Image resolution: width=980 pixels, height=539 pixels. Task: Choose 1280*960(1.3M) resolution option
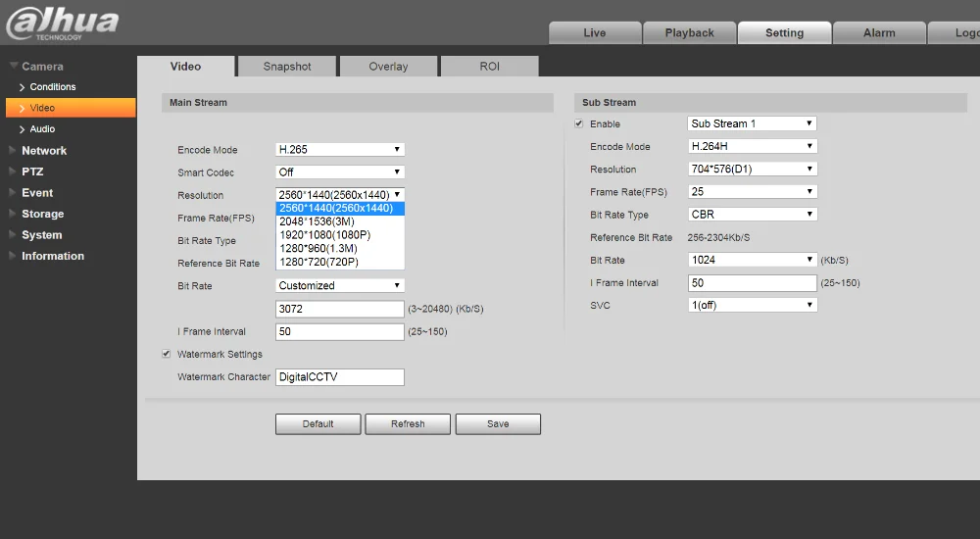[340, 248]
